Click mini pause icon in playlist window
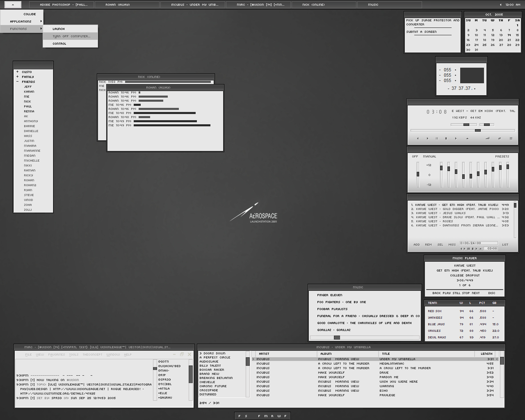The image size is (525, 420). click(x=468, y=249)
